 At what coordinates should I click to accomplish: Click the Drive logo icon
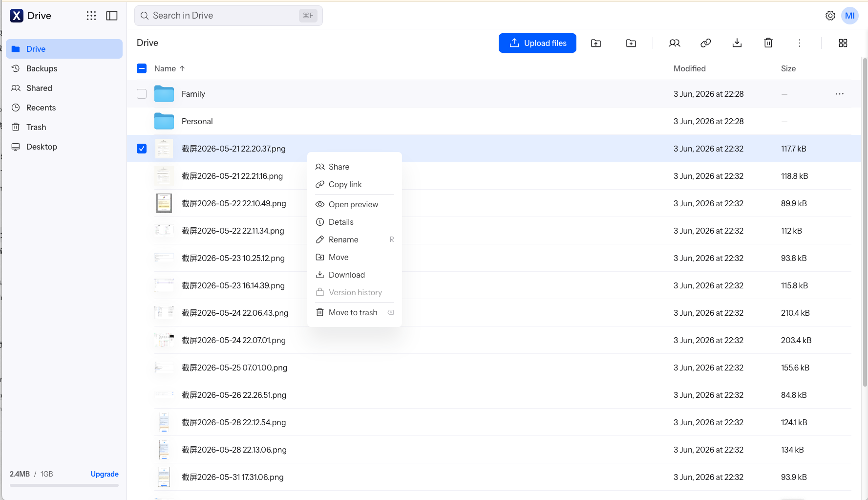pos(17,16)
